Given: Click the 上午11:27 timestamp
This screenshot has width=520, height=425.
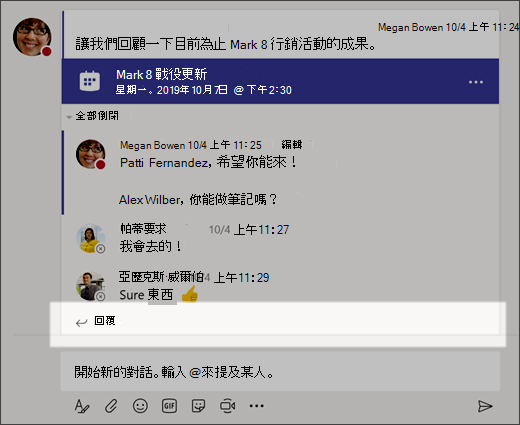Looking at the screenshot, I should (x=261, y=230).
